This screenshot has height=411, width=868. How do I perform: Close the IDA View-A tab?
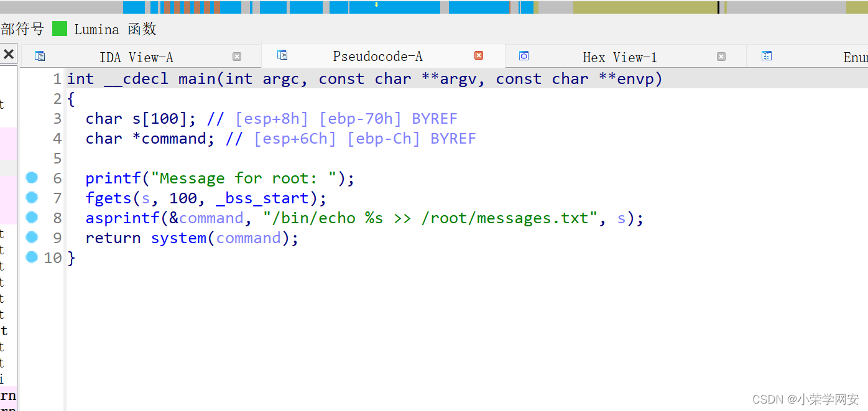237,57
